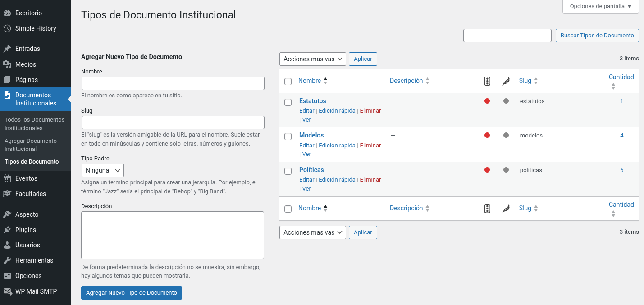
Task: Click the grey readability dot for Modelos
Action: pos(506,135)
